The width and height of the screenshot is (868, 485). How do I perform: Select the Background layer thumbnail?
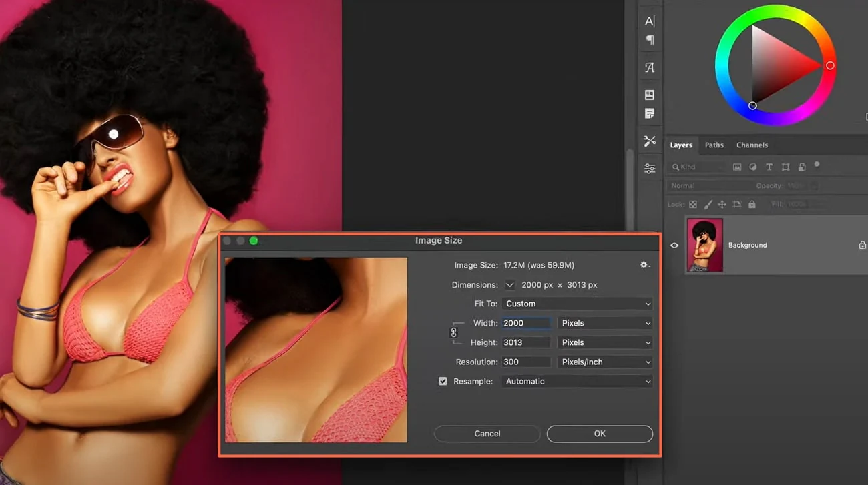click(704, 245)
